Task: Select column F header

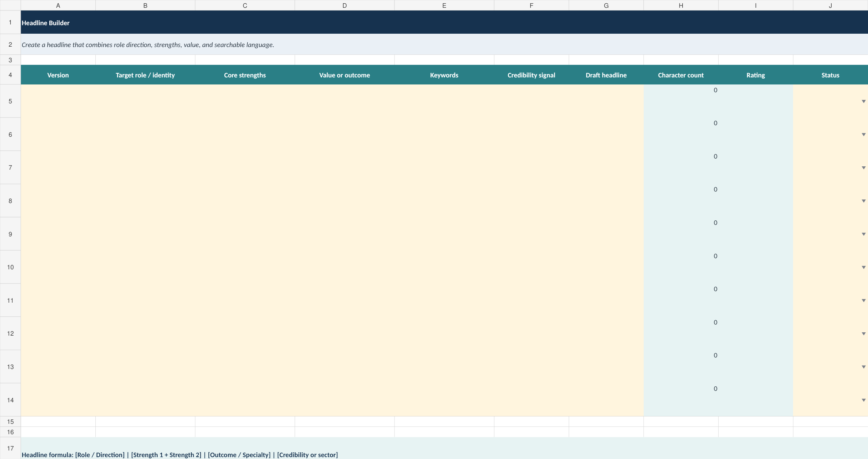Action: click(531, 5)
